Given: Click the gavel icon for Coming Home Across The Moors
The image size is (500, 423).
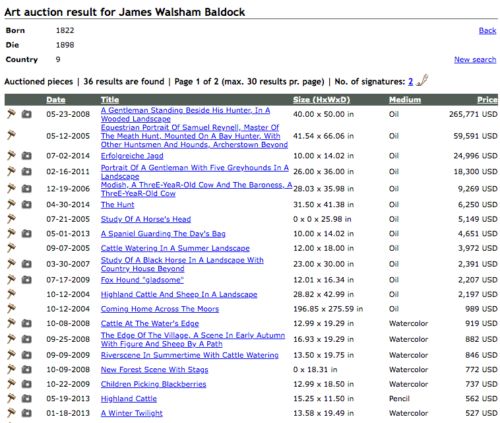Looking at the screenshot, I should click(11, 309).
